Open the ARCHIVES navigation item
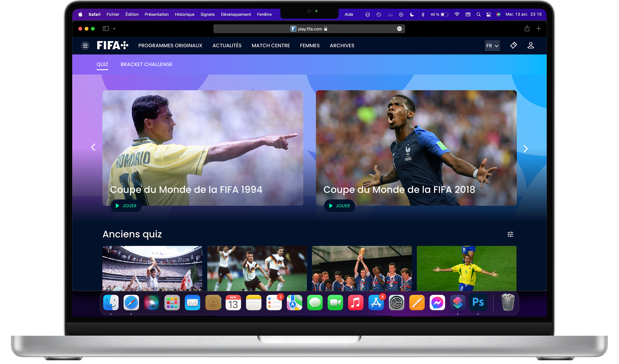The height and width of the screenshot is (364, 619). 342,46
